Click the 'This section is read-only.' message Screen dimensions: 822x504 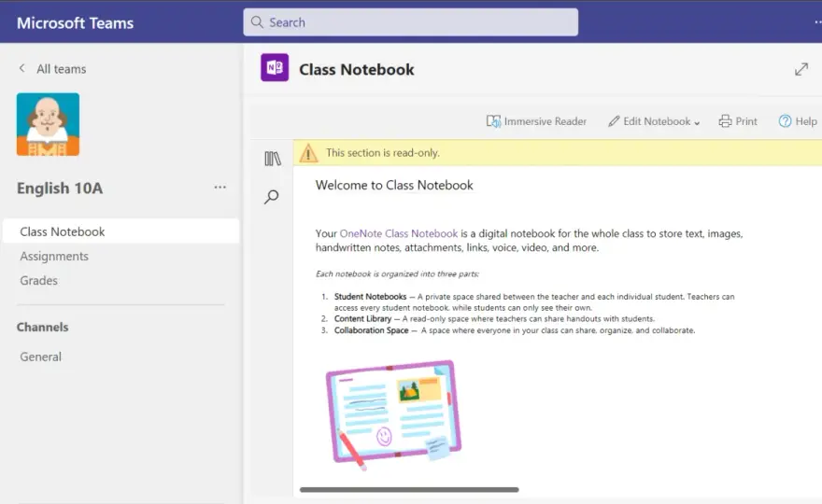[x=383, y=153]
